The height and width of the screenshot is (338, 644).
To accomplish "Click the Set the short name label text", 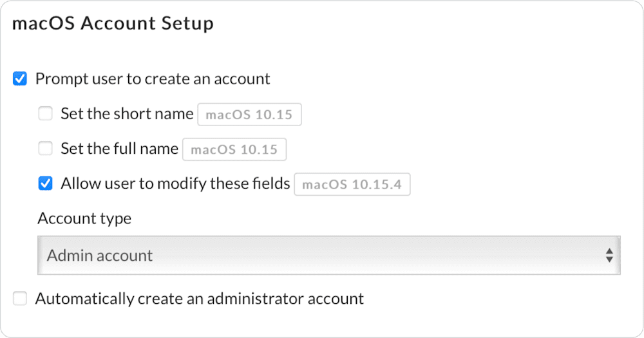I will [x=127, y=114].
